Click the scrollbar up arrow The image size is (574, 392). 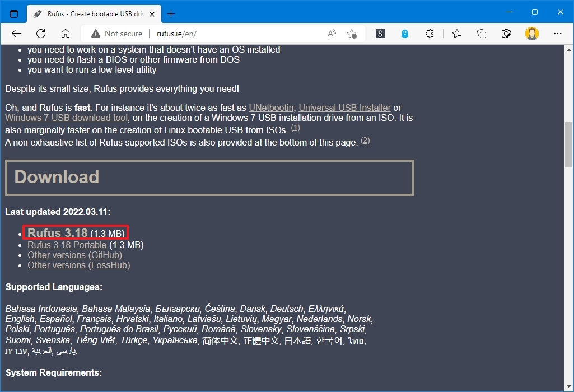[x=568, y=49]
